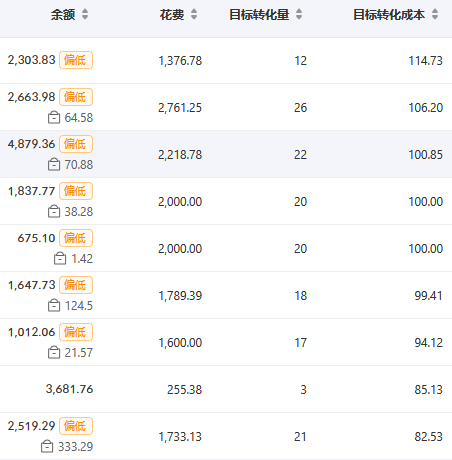Click sub-balance value 21.57
The width and height of the screenshot is (452, 460).
tap(79, 353)
